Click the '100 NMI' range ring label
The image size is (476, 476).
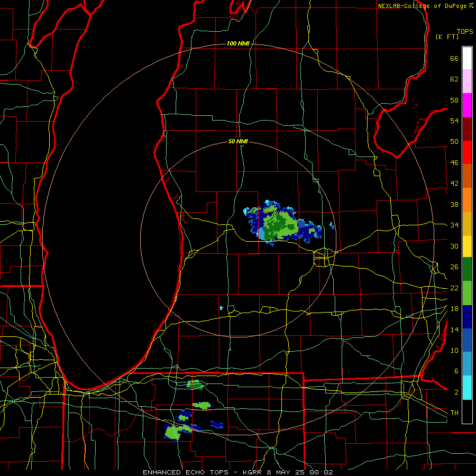click(x=239, y=43)
